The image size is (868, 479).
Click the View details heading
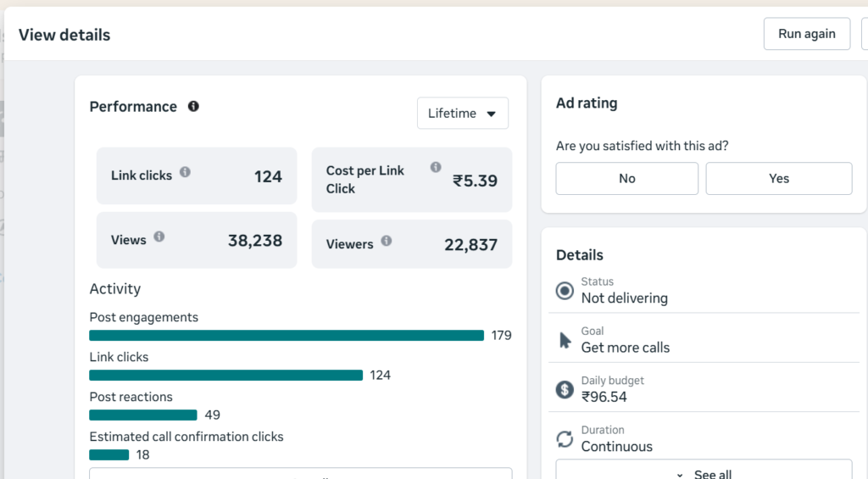[x=64, y=35]
